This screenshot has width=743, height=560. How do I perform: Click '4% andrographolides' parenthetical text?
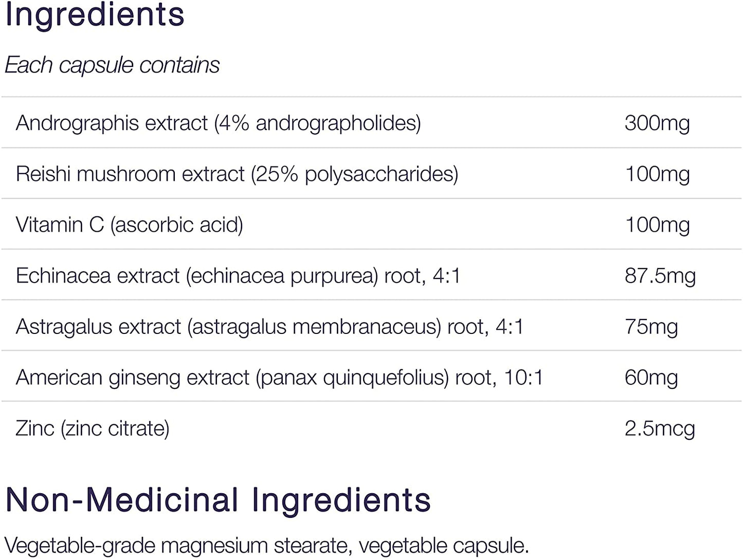click(x=318, y=123)
